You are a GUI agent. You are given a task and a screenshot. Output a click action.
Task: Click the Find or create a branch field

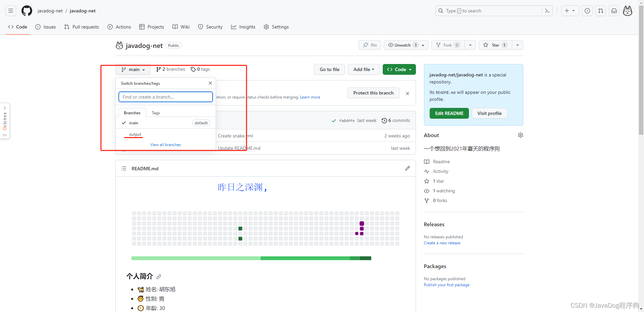[x=165, y=97]
